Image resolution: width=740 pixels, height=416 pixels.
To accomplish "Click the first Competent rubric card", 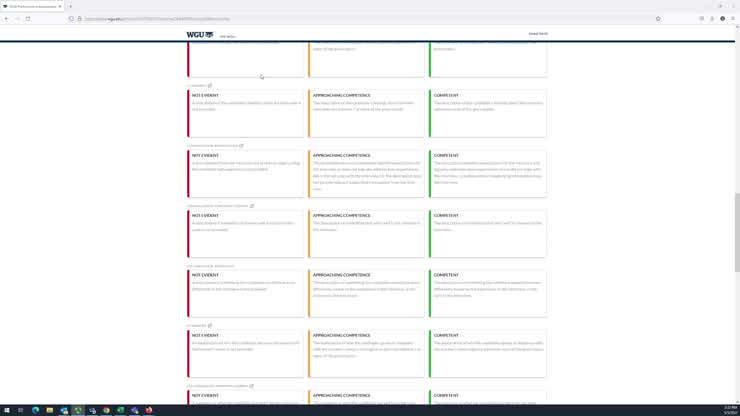I will (488, 113).
